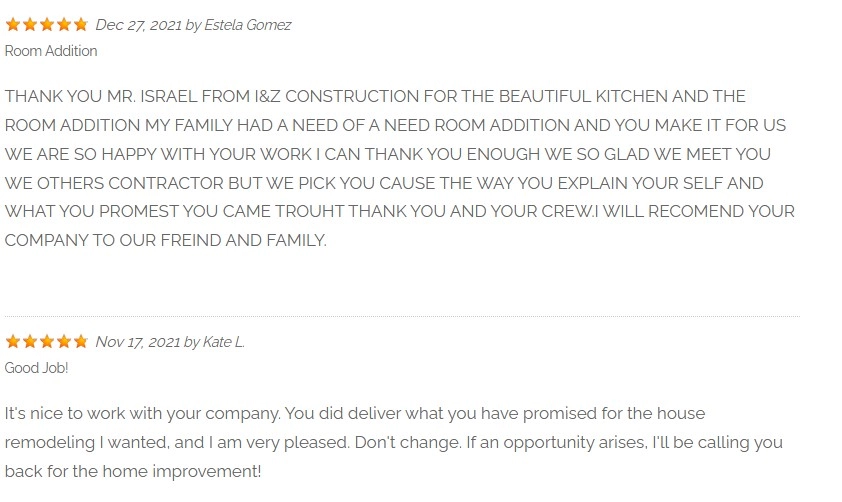Click third star of Kate L.'s rating
Screen dimensions: 842x502
point(47,342)
